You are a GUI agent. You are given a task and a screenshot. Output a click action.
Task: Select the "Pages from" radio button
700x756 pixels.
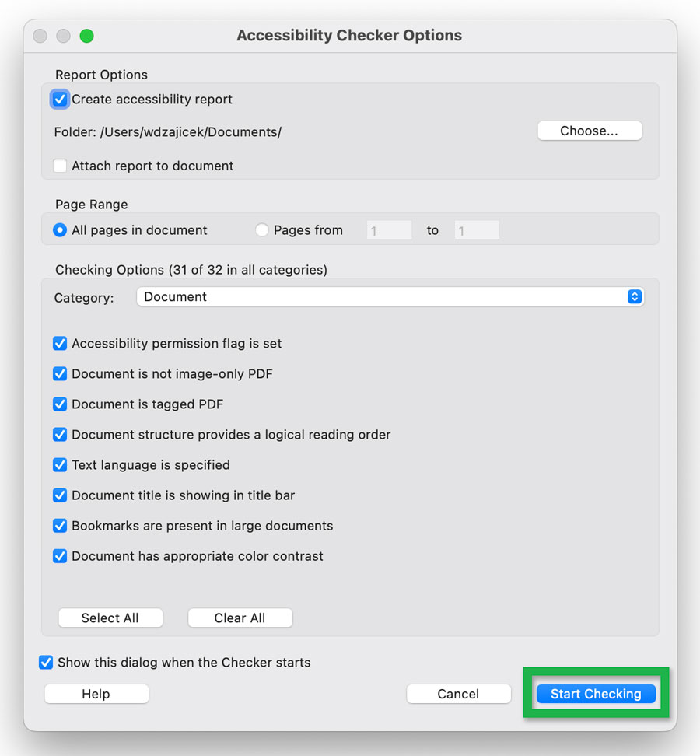[x=262, y=229]
